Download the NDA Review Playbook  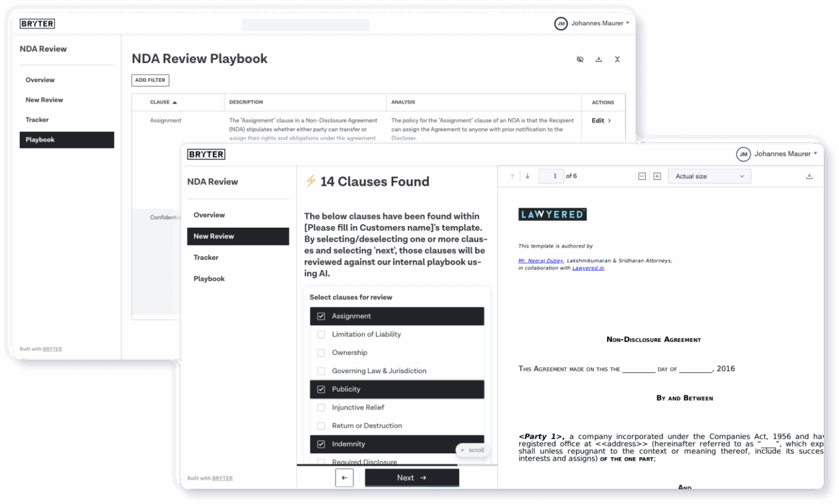click(x=598, y=59)
